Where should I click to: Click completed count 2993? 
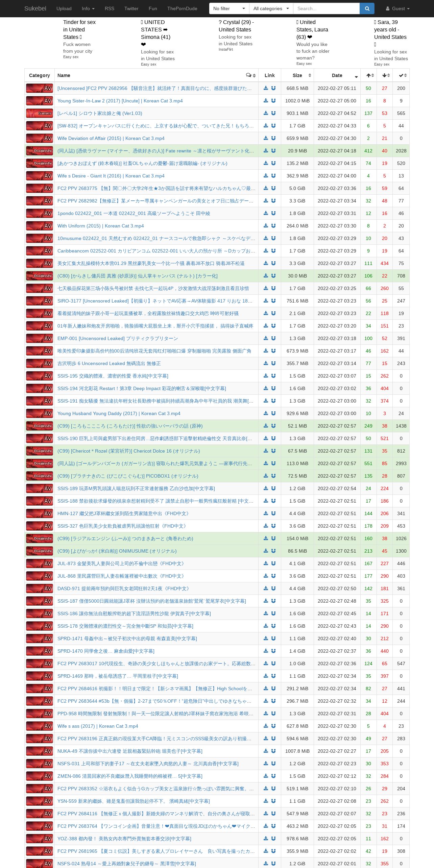click(401, 463)
